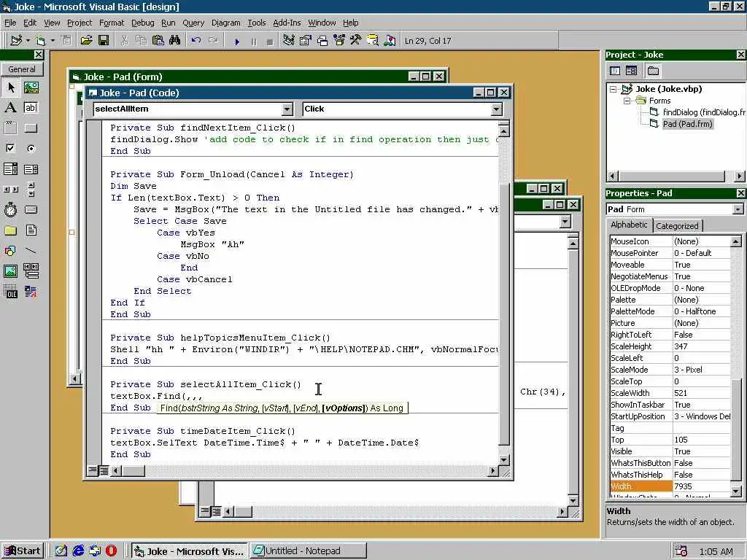This screenshot has height=560, width=747.
Task: Click the View Code button in the Project panel
Action: tap(615, 71)
